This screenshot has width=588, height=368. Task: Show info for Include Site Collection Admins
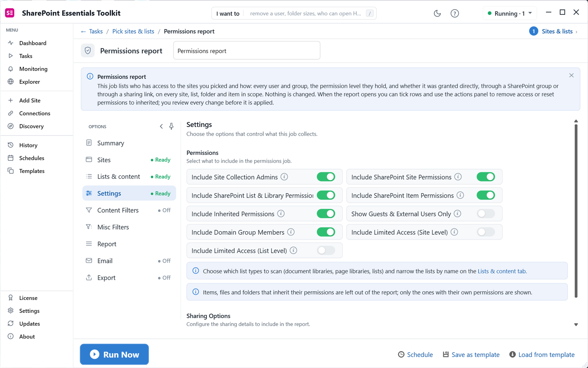pyautogui.click(x=284, y=177)
